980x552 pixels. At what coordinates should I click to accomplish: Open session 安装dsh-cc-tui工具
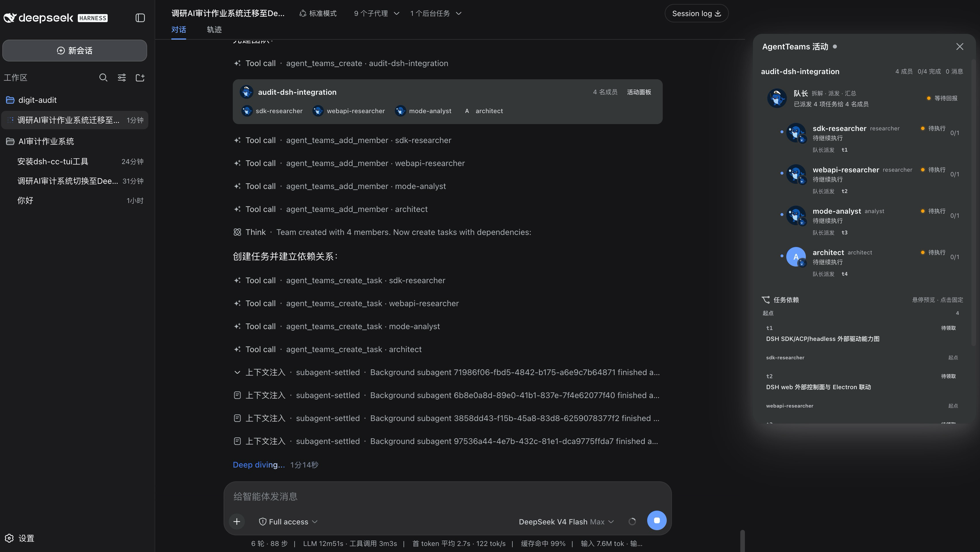[x=74, y=162]
